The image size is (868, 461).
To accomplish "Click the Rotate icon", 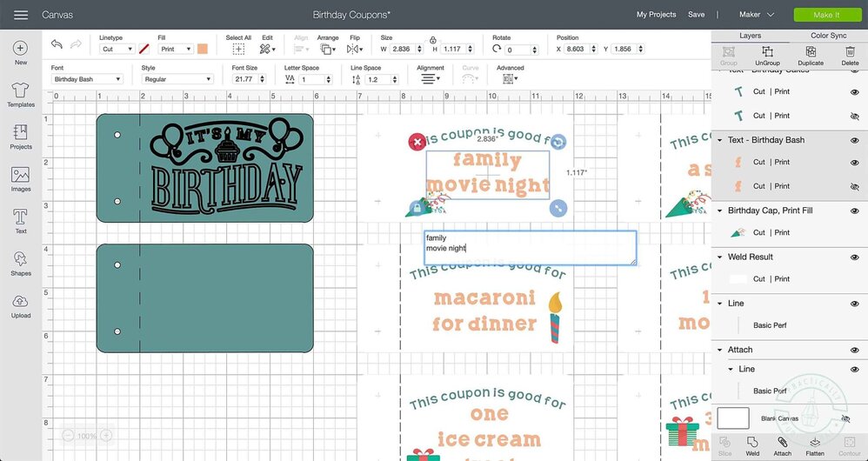I will (497, 50).
